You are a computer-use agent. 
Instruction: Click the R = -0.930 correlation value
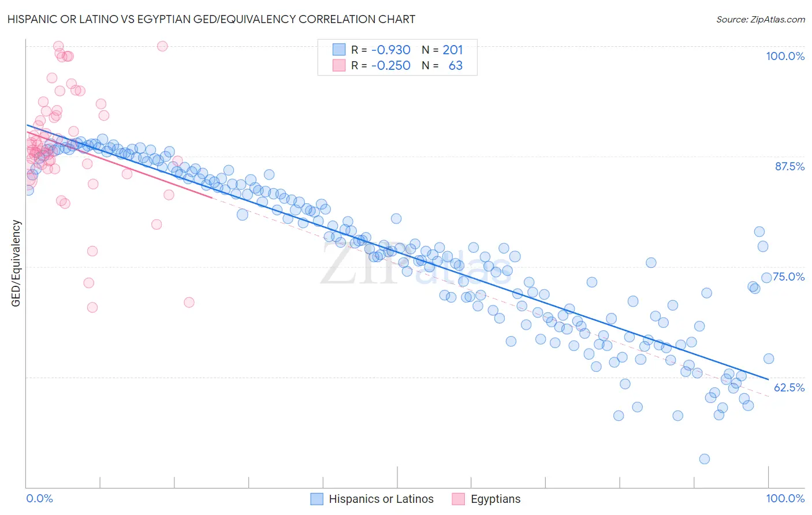[x=381, y=50]
